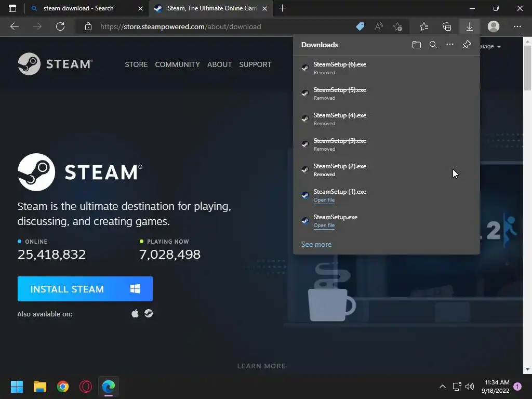This screenshot has width=532, height=399.
Task: Click the Downloads toolbar arrow icon
Action: 469,26
